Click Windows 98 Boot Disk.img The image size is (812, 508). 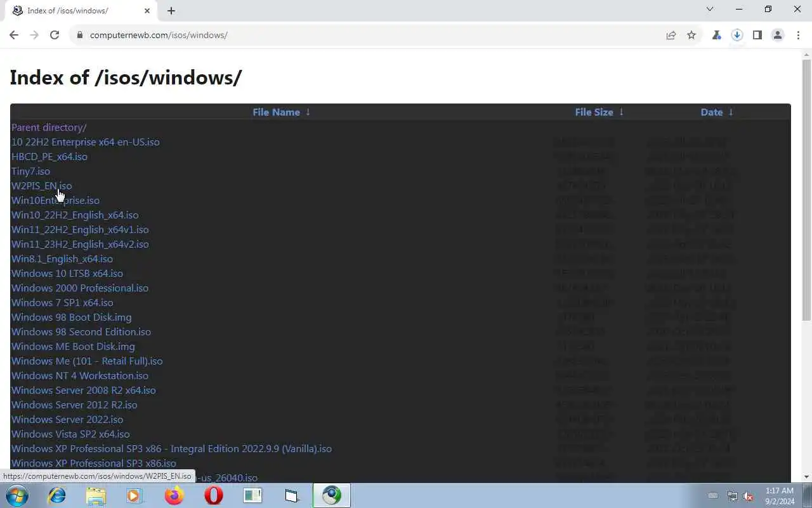click(72, 317)
